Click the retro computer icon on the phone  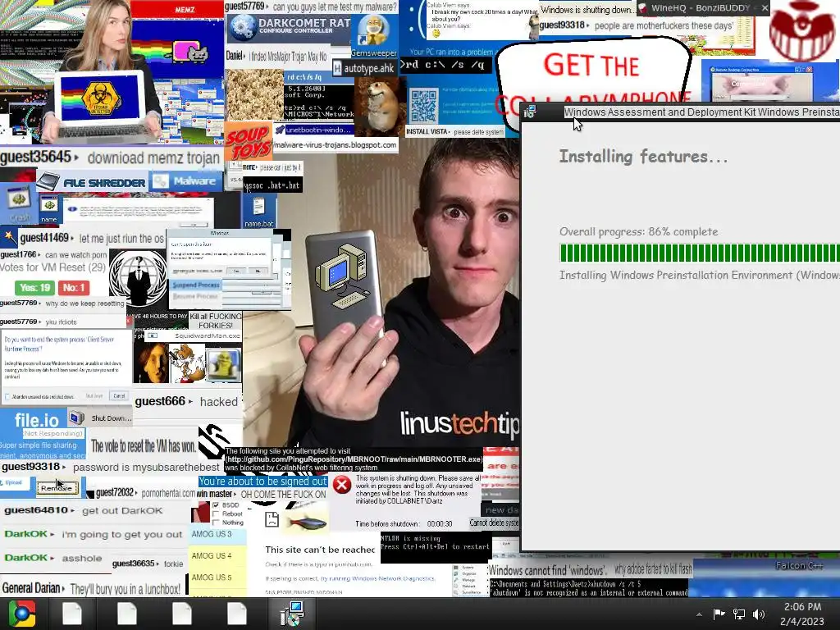(x=341, y=277)
